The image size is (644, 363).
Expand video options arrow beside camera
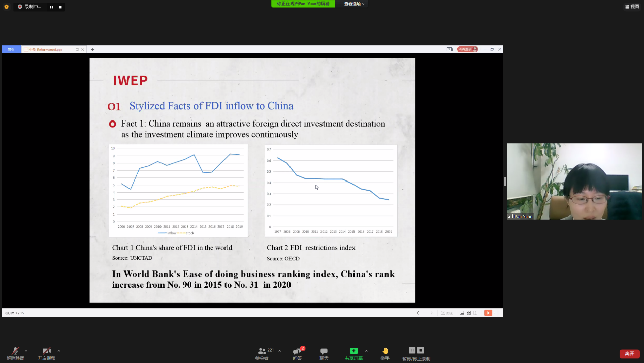click(59, 351)
